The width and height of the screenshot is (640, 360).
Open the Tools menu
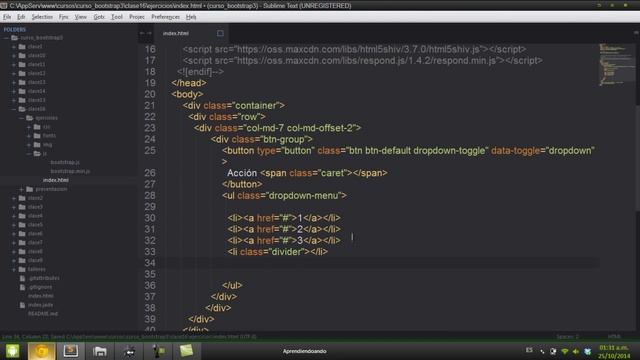coord(117,17)
